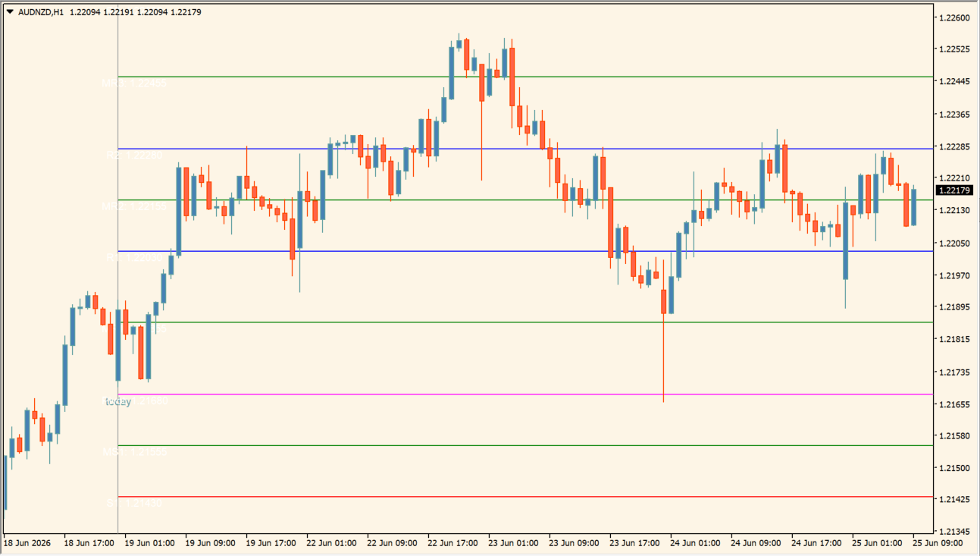Click the MR2 1.22155 line label
Viewport: 980px width, 556px height.
(x=134, y=206)
